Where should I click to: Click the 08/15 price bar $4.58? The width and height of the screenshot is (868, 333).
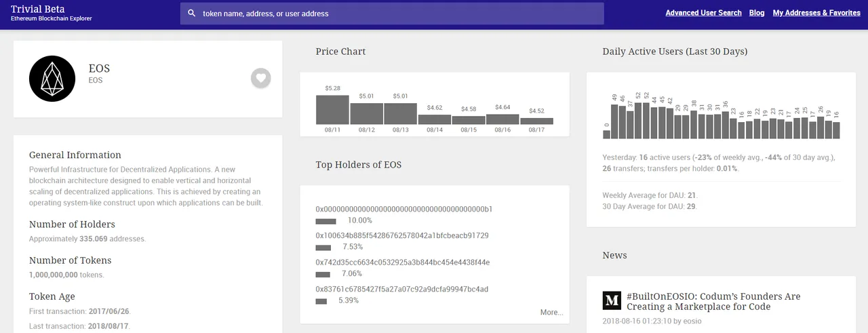(469, 120)
